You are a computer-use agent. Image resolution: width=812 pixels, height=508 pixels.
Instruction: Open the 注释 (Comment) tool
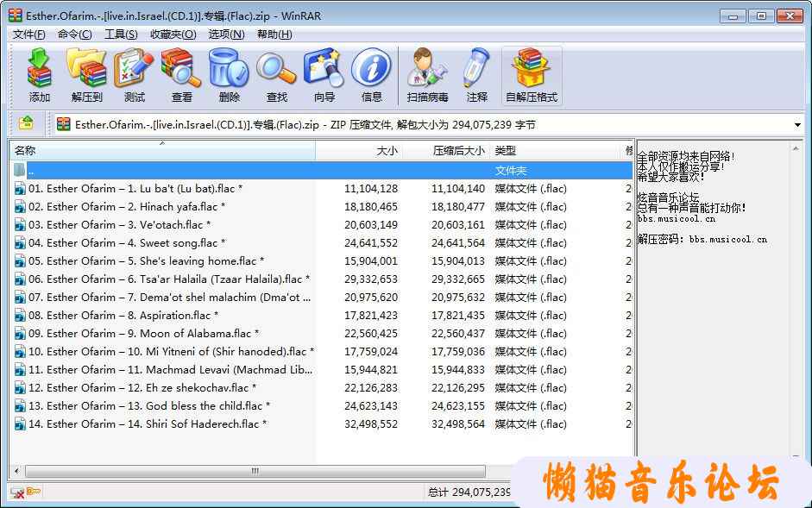(x=476, y=76)
